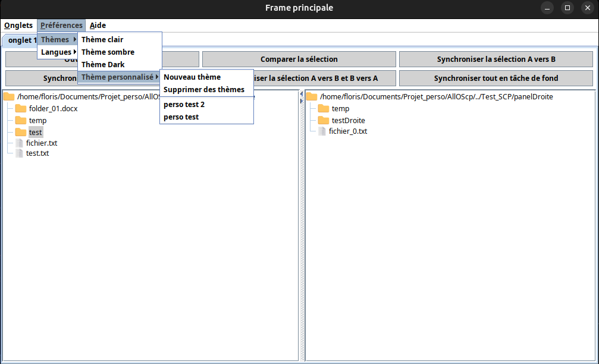Expand the Thème personnalisé submenu
This screenshot has width=599, height=364.
[x=119, y=77]
